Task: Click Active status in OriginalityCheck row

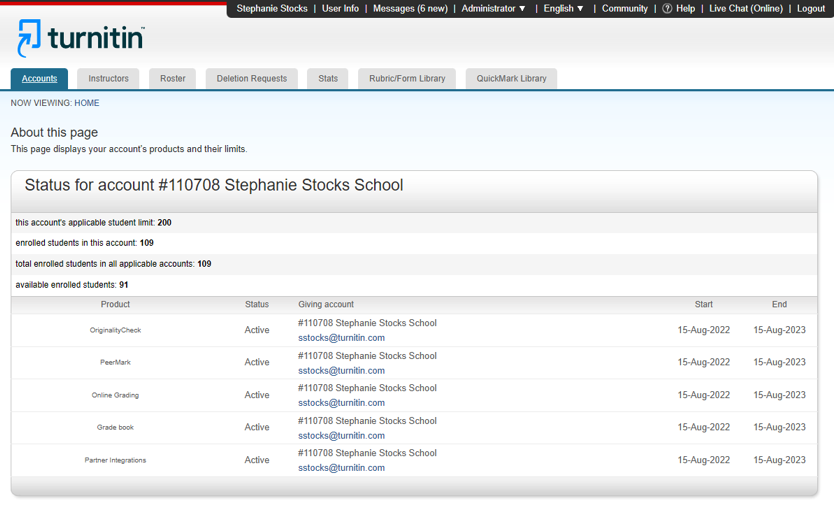Action: point(257,330)
